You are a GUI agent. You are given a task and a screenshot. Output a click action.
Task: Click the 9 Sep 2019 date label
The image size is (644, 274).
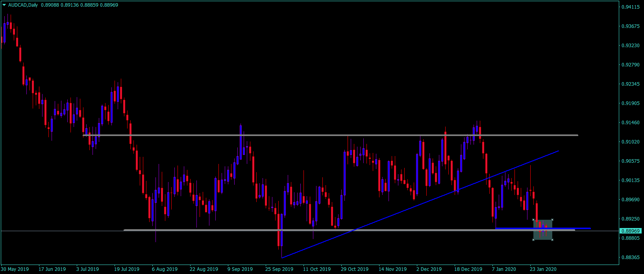point(240,269)
